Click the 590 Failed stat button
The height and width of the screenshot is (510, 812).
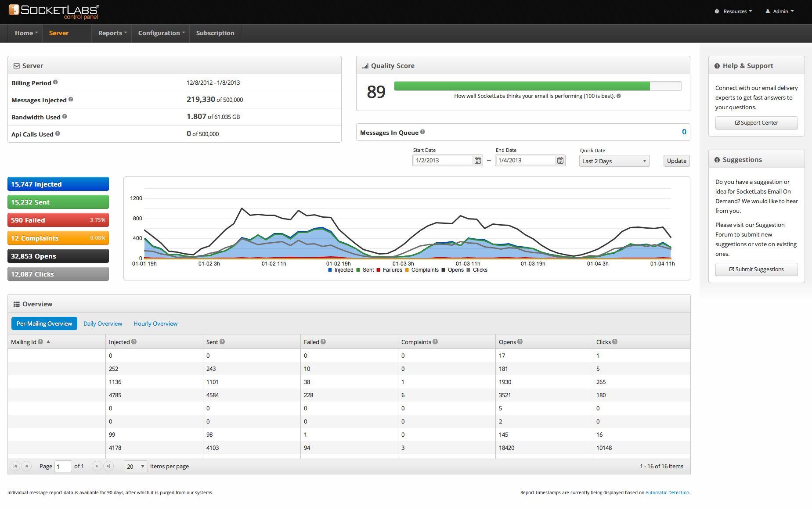(58, 220)
